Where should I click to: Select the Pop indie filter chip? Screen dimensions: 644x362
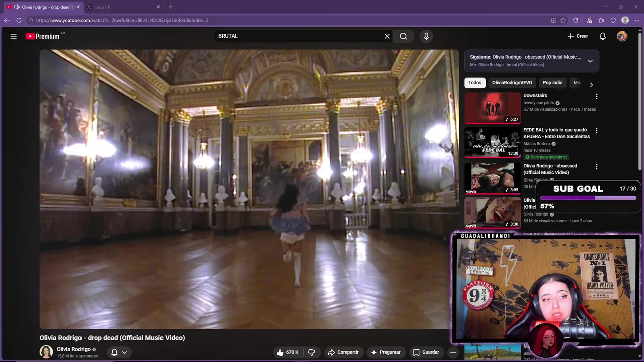552,83
